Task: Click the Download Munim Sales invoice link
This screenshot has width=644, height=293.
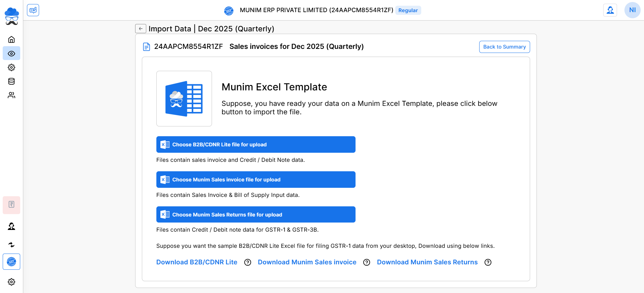Action: click(x=307, y=262)
